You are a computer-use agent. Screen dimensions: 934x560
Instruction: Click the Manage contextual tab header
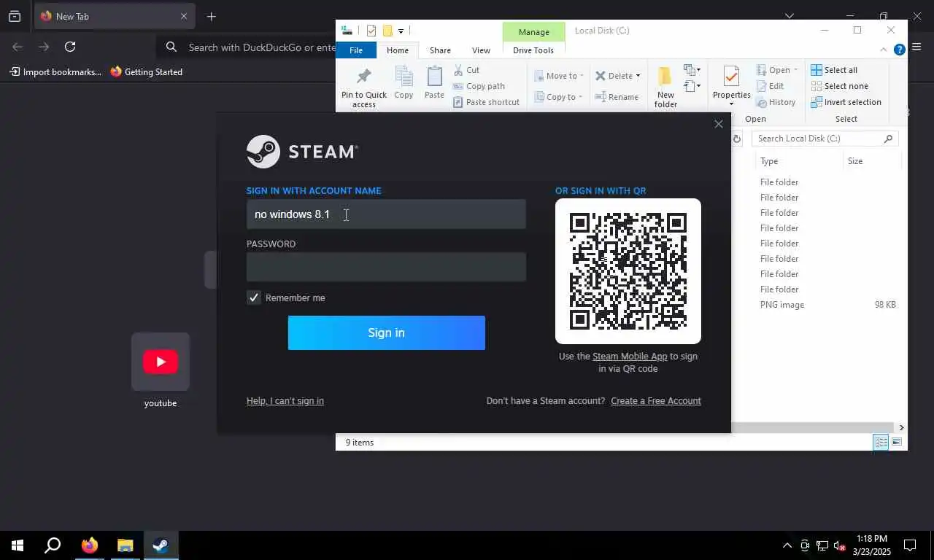(x=533, y=32)
